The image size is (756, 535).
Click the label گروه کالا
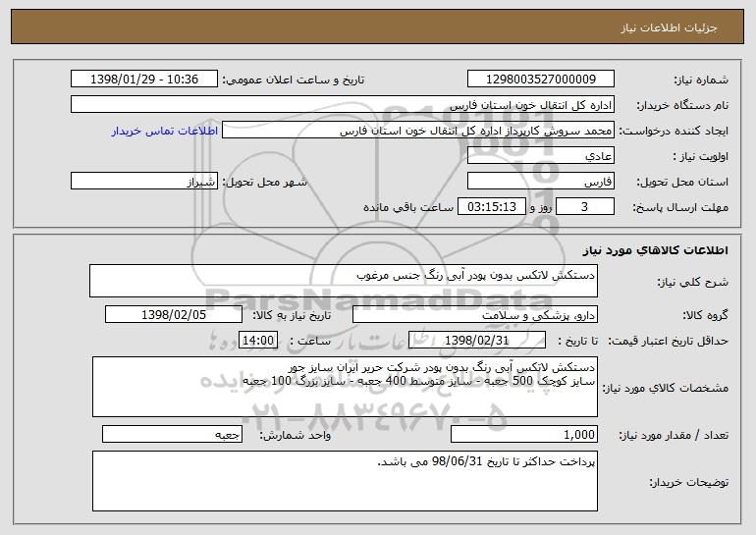[x=705, y=316]
